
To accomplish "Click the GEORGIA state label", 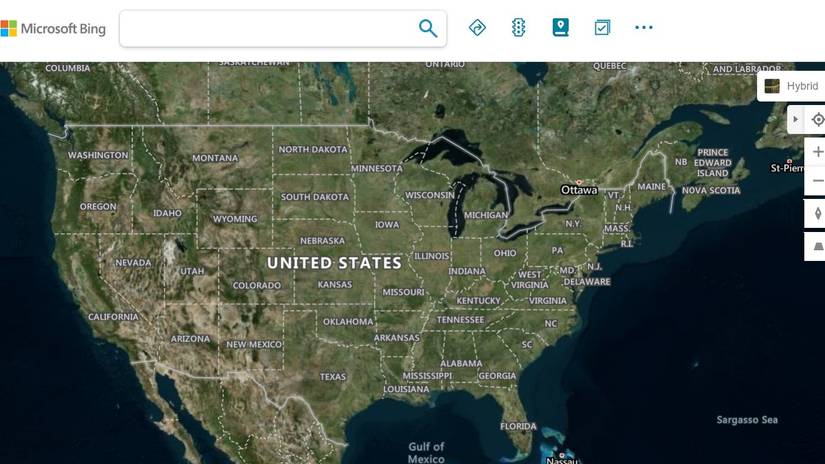I will pyautogui.click(x=497, y=376).
